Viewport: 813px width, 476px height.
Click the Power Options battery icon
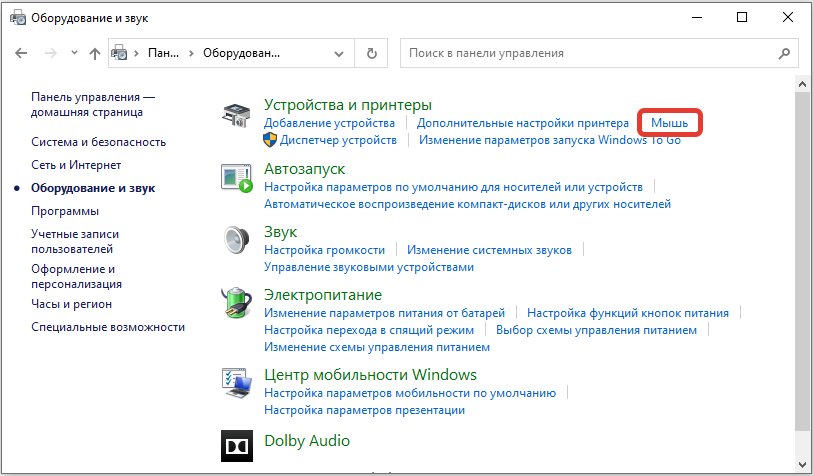[236, 304]
